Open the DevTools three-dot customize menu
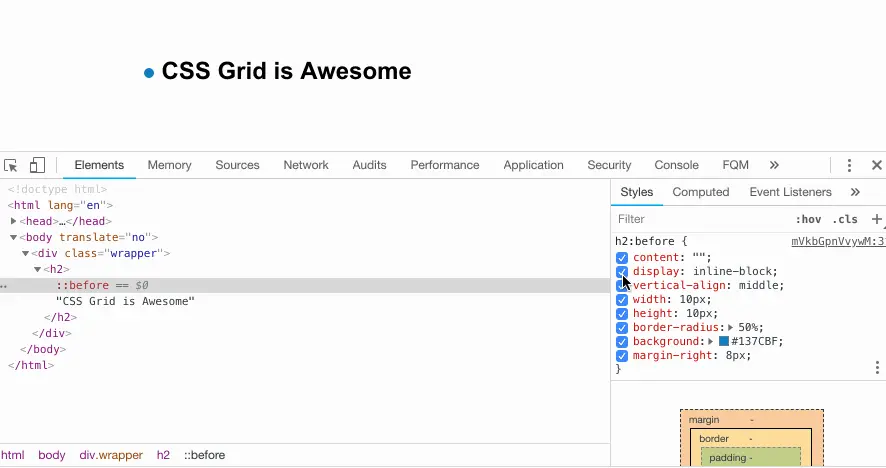This screenshot has height=468, width=886. (849, 165)
